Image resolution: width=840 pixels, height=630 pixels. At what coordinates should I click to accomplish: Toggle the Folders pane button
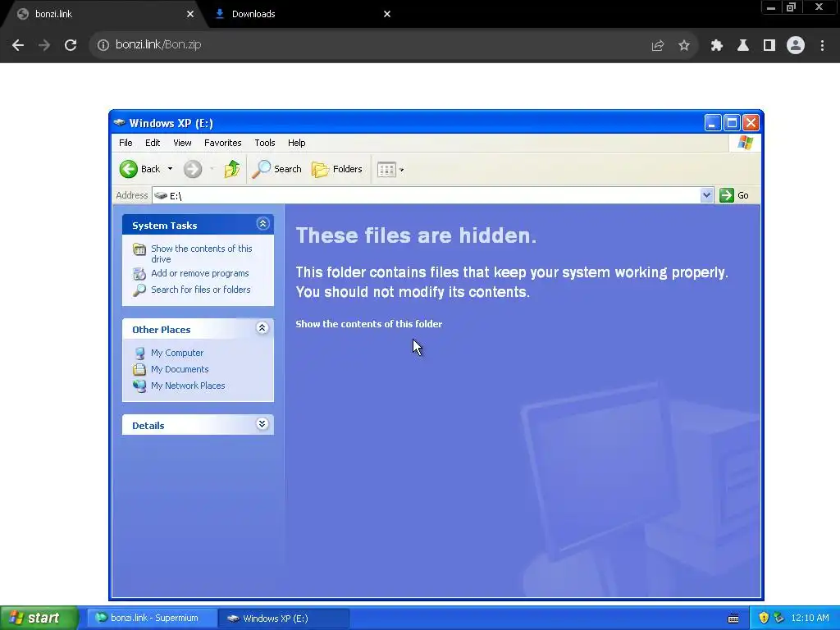(337, 169)
